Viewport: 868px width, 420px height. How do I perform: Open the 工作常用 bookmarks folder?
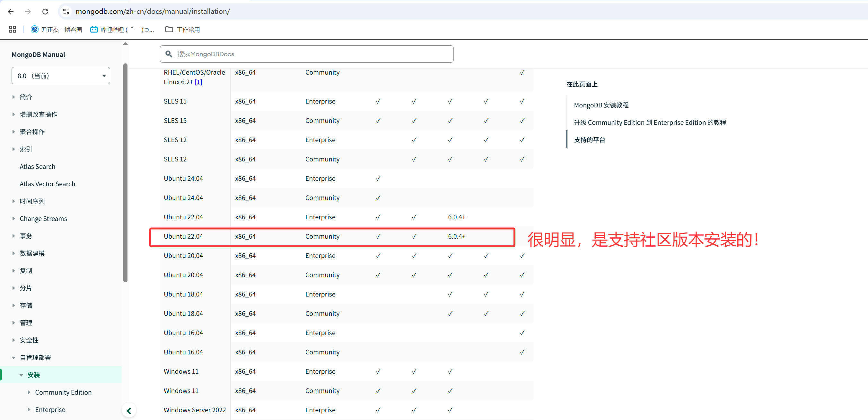(183, 30)
